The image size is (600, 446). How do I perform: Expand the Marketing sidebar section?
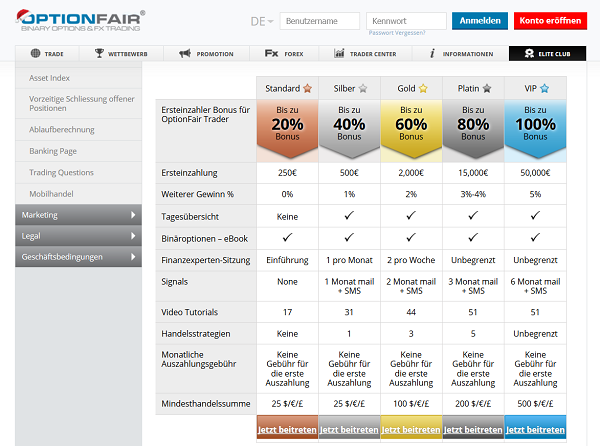coord(78,215)
